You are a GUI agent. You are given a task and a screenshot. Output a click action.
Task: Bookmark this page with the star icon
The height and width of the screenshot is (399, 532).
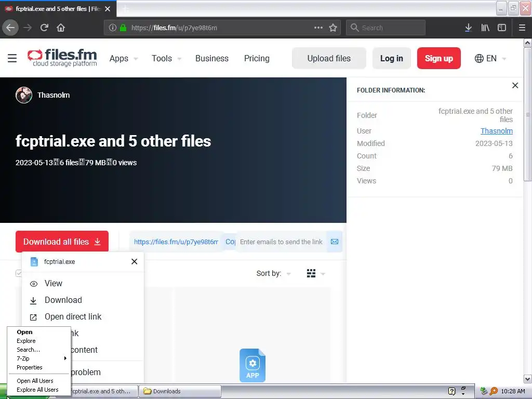pyautogui.click(x=333, y=28)
